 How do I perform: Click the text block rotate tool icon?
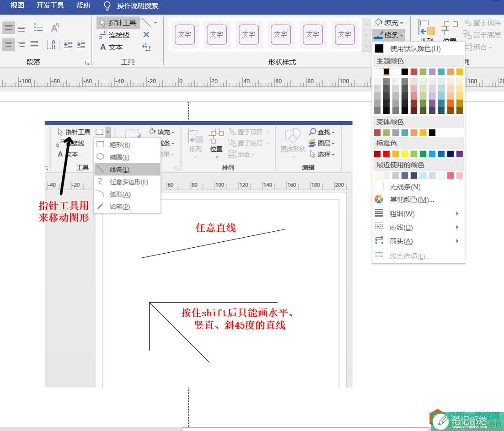[146, 47]
